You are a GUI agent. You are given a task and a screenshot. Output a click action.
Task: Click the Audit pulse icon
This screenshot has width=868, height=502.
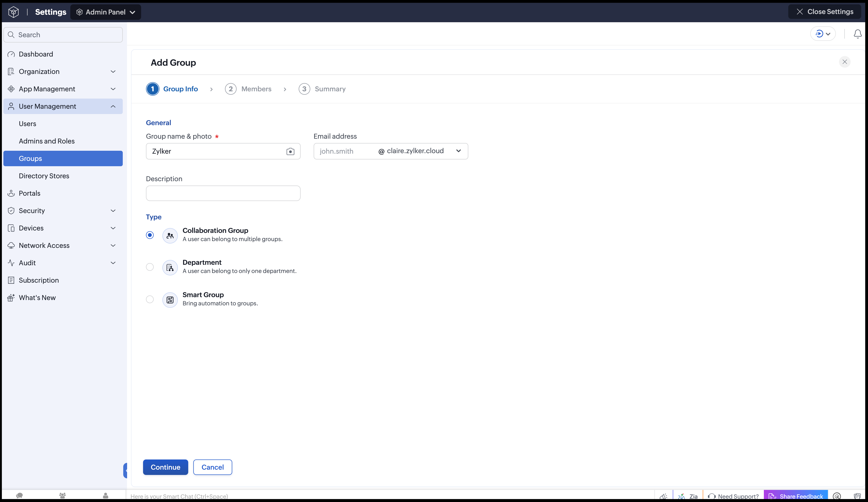11,263
